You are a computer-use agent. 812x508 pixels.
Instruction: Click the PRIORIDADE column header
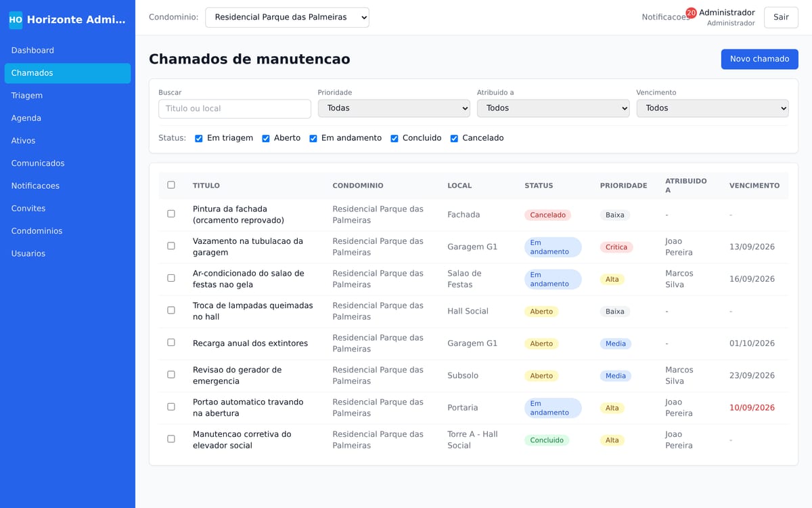pyautogui.click(x=623, y=186)
